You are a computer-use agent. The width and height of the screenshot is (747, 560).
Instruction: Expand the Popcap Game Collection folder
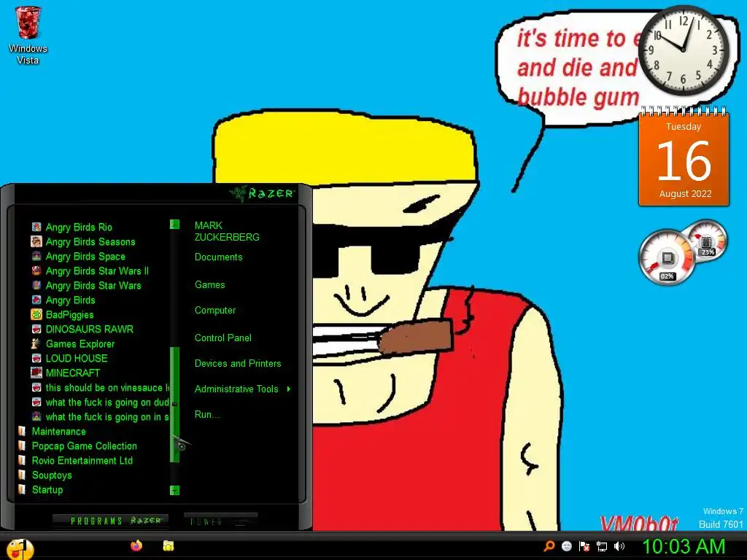(x=77, y=446)
